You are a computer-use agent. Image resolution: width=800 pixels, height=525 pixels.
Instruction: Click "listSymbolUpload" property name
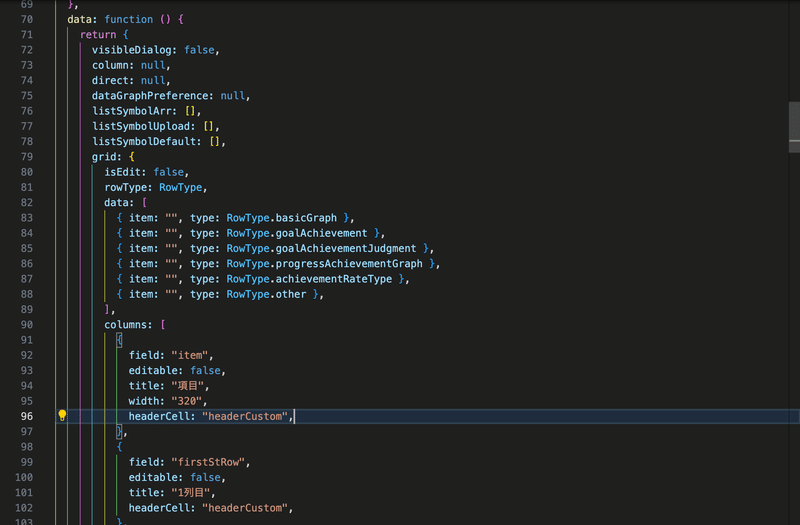141,127
